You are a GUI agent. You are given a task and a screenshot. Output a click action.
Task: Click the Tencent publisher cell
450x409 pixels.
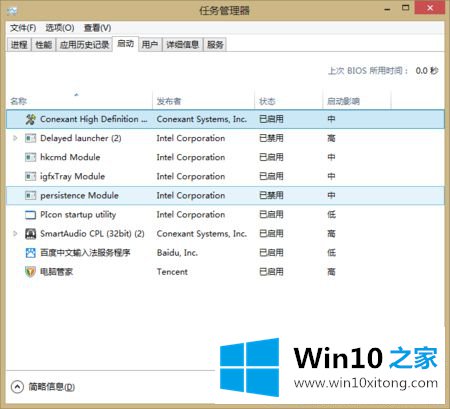point(172,272)
